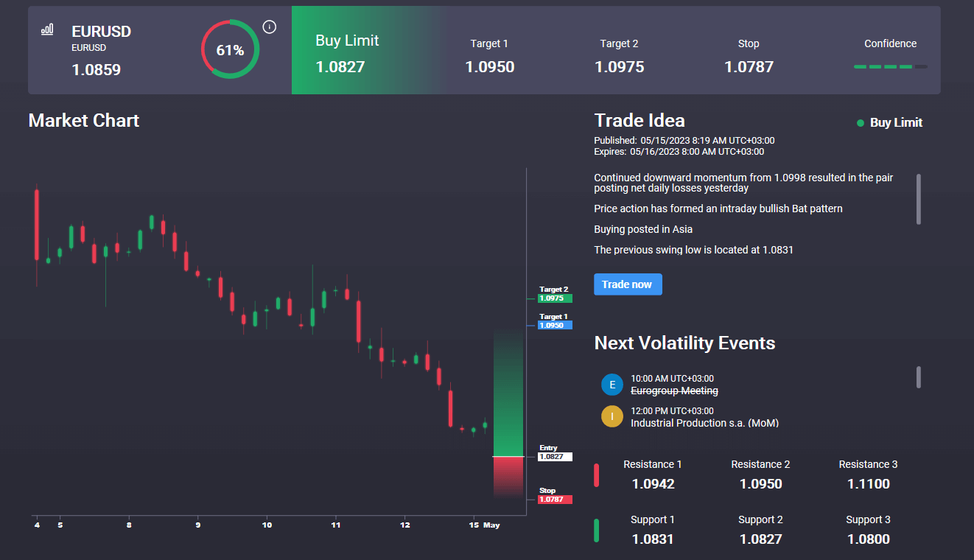The height and width of the screenshot is (560, 974).
Task: Click Support 2 value 1.0827
Action: 760,539
